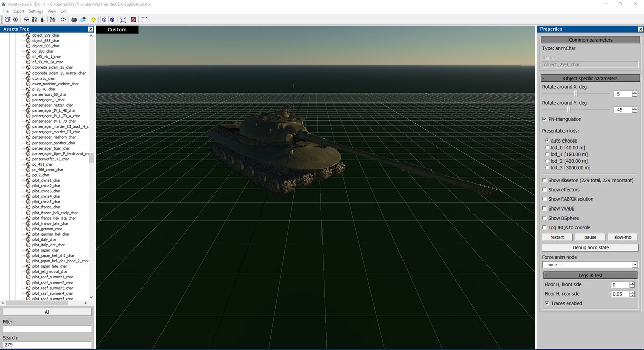Viewport: 644px width, 350px height.
Task: Enable Show effectors checkbox
Action: click(545, 190)
